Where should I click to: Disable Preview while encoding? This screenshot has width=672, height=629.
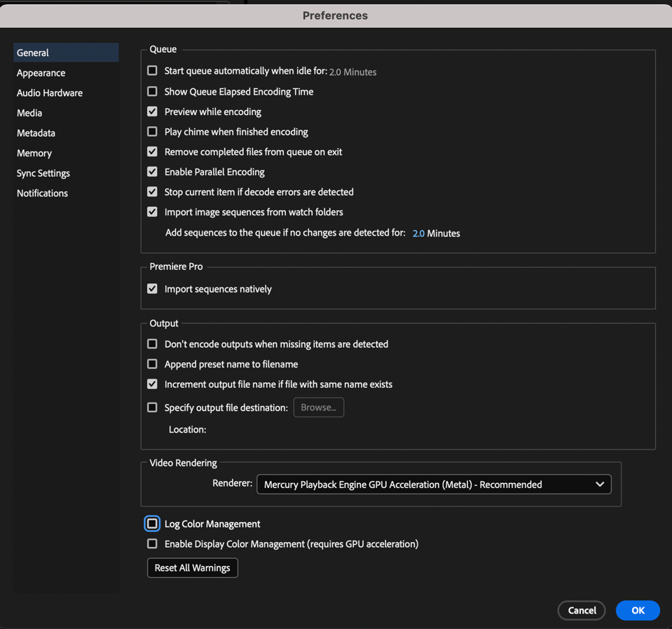click(x=152, y=111)
